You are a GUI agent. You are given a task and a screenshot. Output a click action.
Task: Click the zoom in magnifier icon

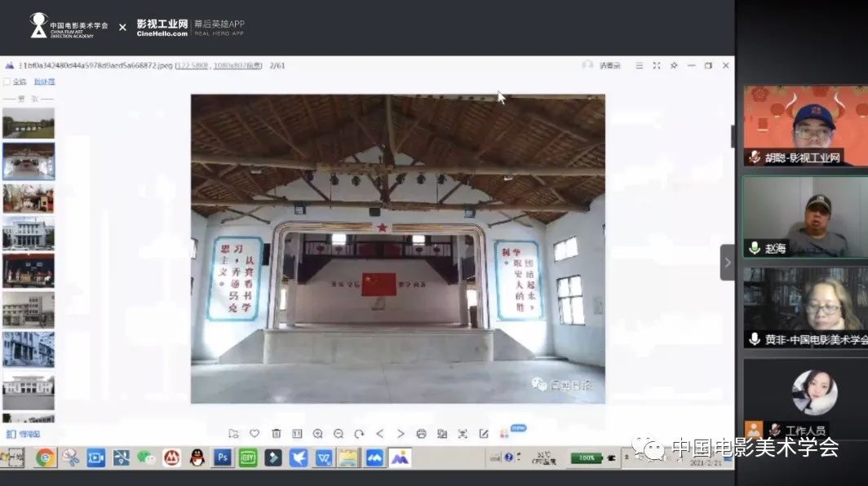point(318,434)
